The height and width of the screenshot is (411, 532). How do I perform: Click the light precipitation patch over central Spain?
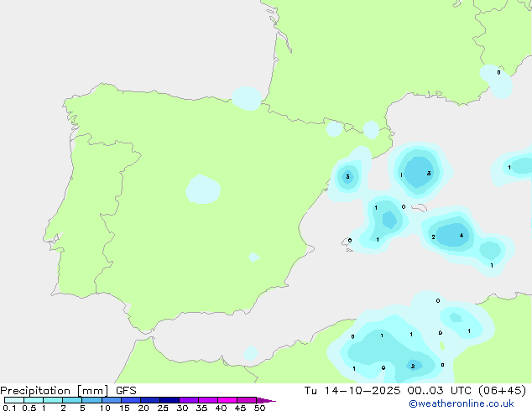[x=203, y=190]
